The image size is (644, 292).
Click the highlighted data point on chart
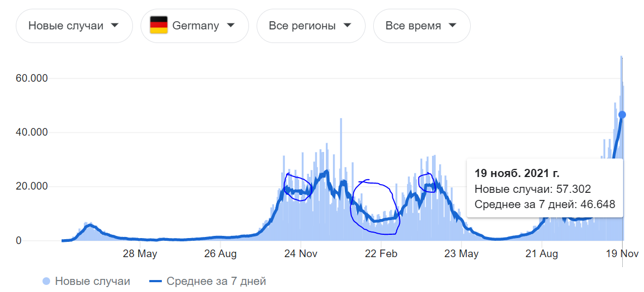coord(622,115)
